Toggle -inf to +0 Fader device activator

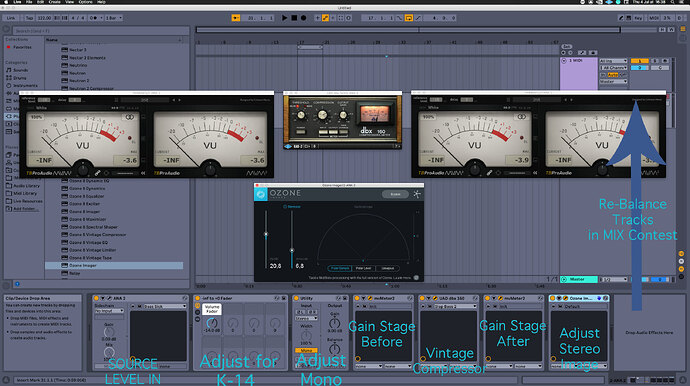pos(198,298)
